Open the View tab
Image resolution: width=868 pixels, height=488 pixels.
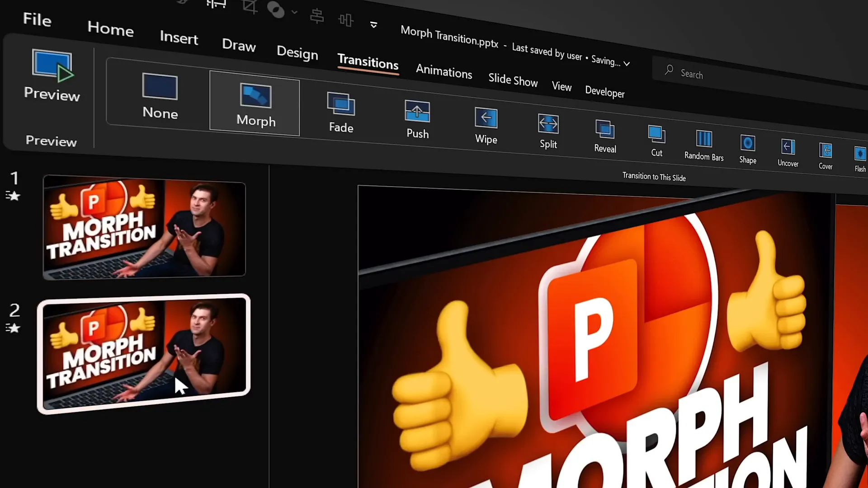pyautogui.click(x=561, y=86)
